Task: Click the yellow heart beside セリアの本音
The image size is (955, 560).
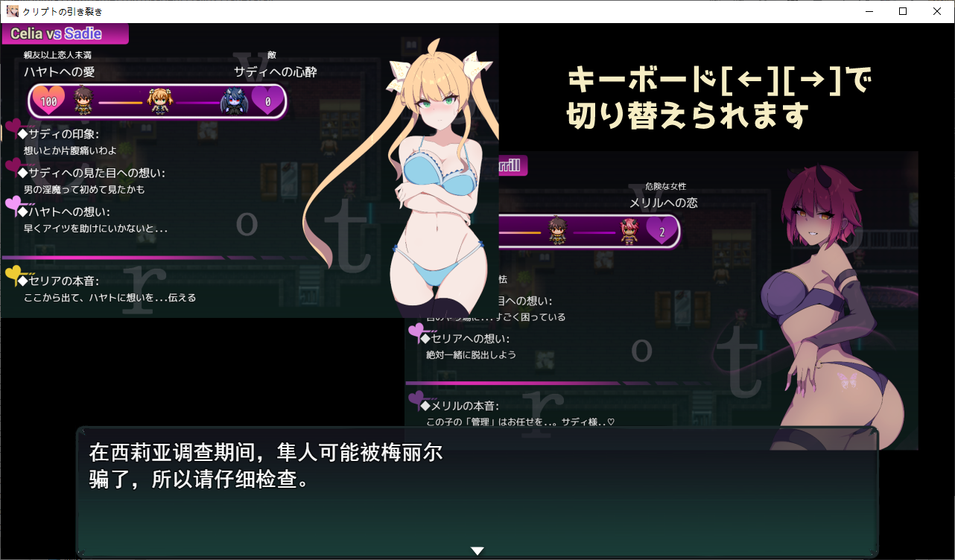Action: [x=13, y=275]
